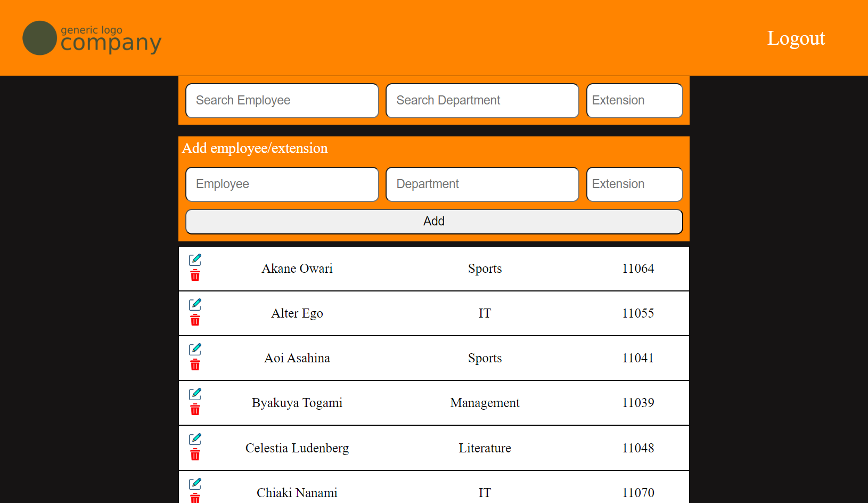This screenshot has width=868, height=503.
Task: Focus the Extension field in add form
Action: point(635,184)
